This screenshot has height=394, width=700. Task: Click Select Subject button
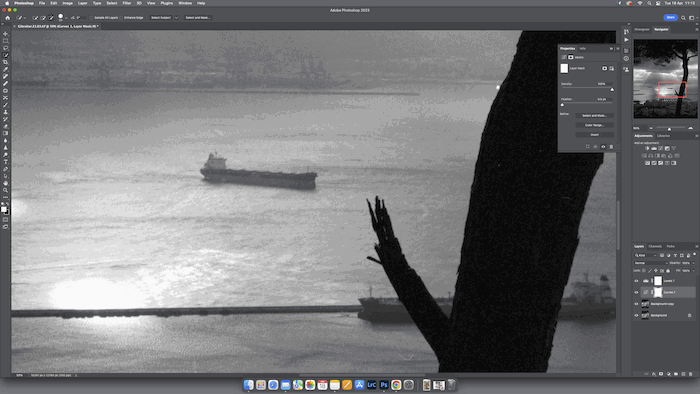point(161,18)
